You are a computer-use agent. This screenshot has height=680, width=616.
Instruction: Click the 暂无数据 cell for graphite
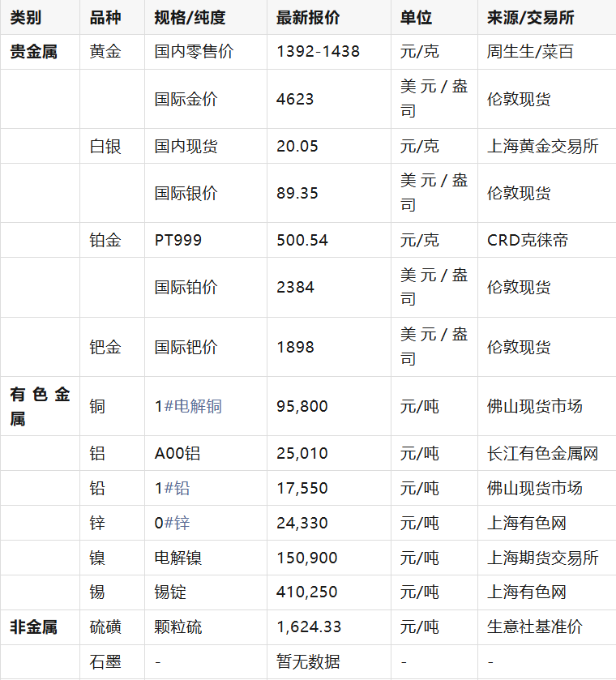click(x=308, y=662)
